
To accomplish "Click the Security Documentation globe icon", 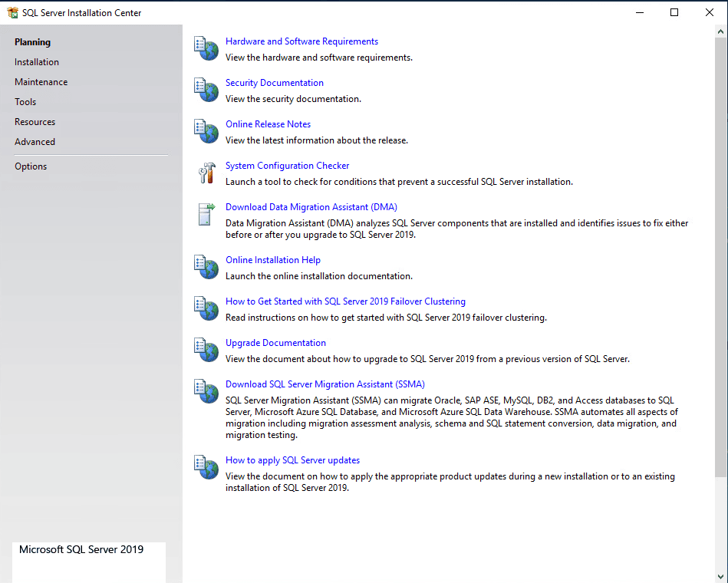I will (206, 90).
